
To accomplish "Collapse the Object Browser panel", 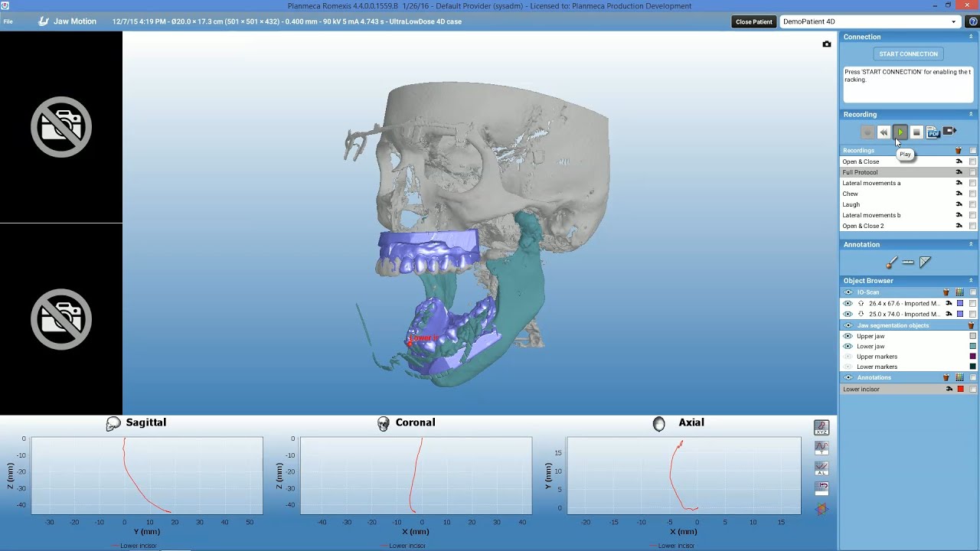I will (x=971, y=280).
